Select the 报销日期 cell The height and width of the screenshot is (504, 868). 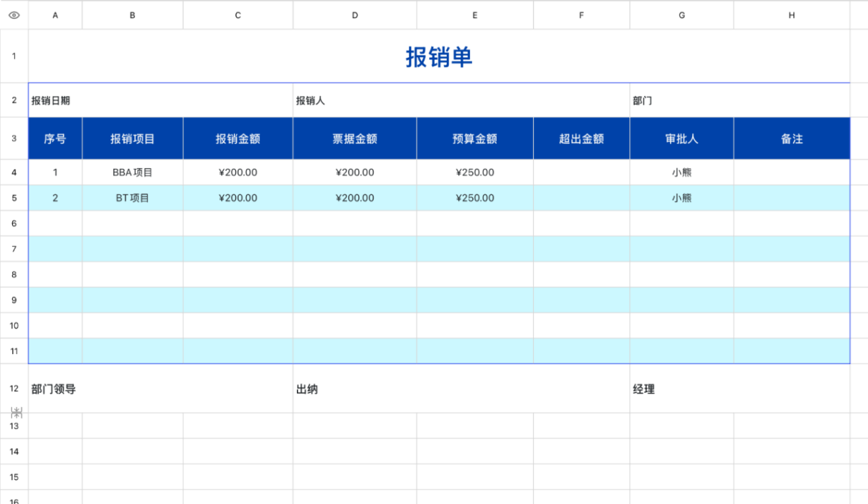(50, 101)
